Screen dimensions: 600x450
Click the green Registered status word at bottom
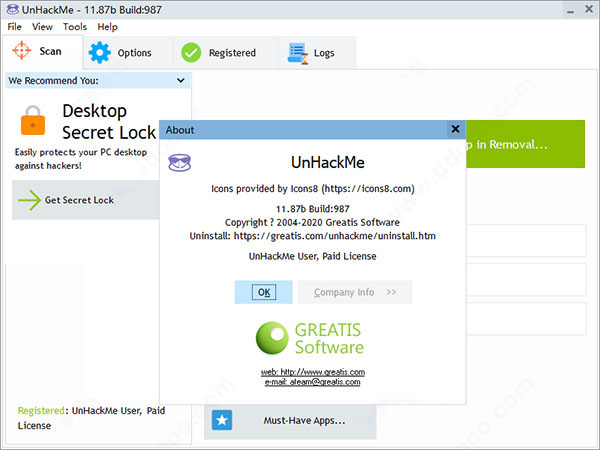tap(41, 411)
